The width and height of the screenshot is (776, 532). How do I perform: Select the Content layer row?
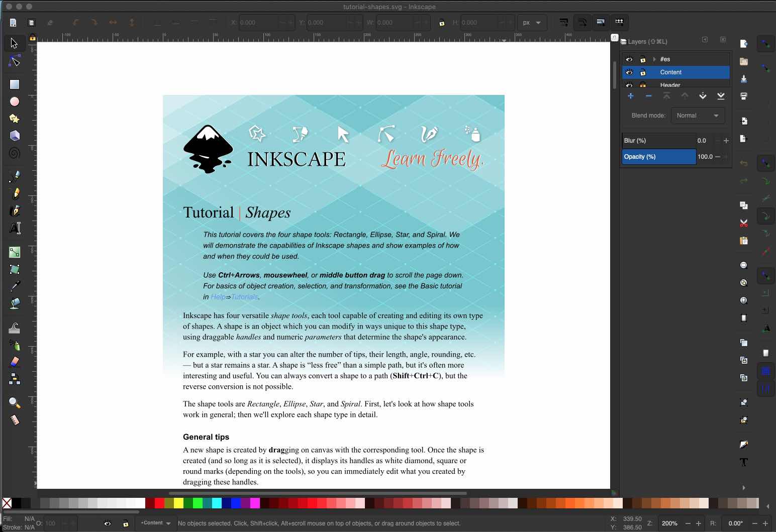coord(676,72)
